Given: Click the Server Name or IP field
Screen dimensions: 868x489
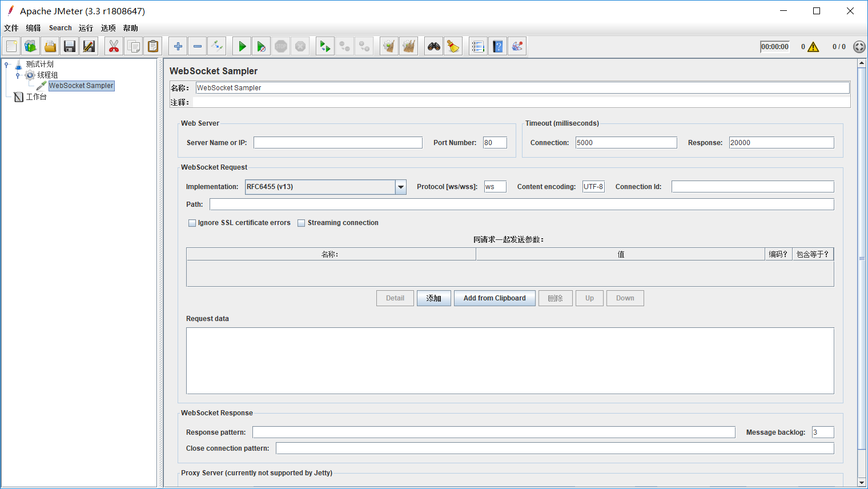Looking at the screenshot, I should 338,143.
